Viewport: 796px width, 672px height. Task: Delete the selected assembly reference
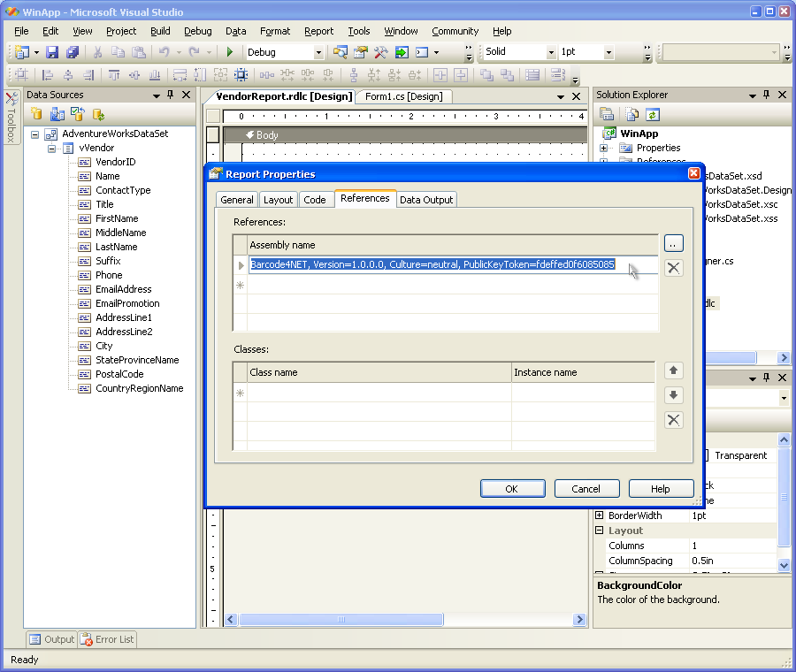click(x=673, y=268)
